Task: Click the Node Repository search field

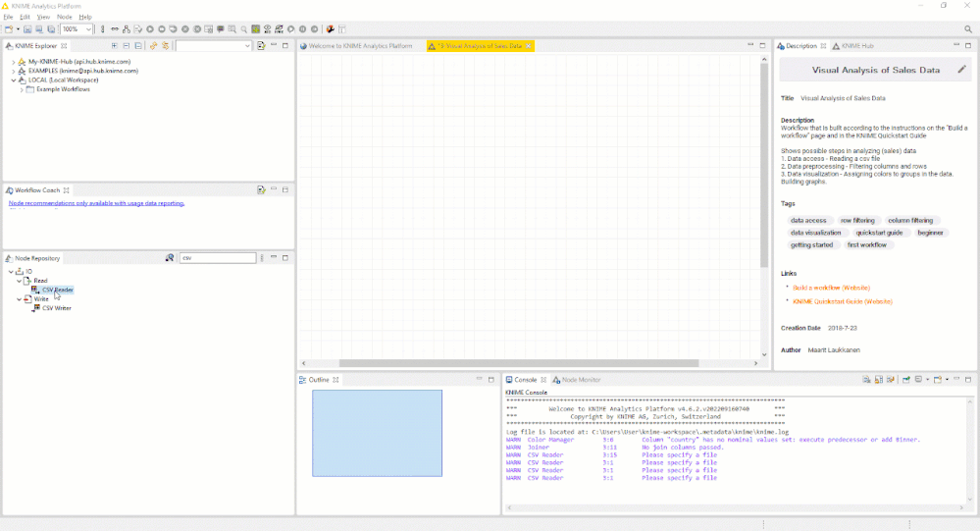Action: click(218, 258)
